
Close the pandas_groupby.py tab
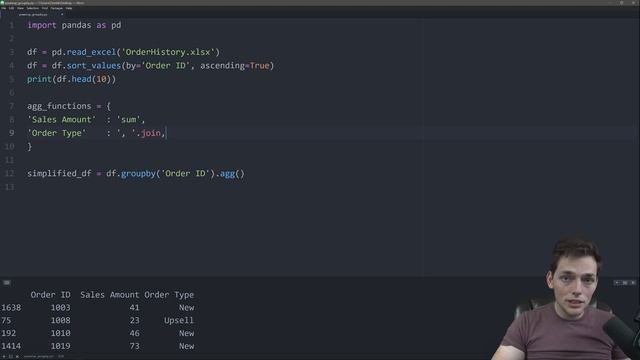pos(62,14)
